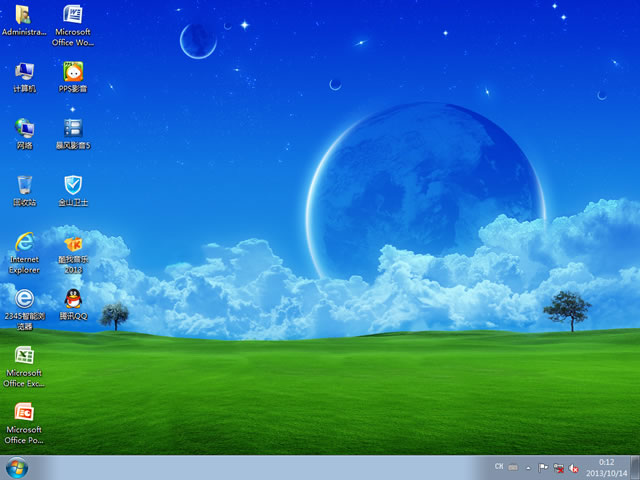Show hidden system tray icons
The width and height of the screenshot is (640, 480).
tap(528, 467)
